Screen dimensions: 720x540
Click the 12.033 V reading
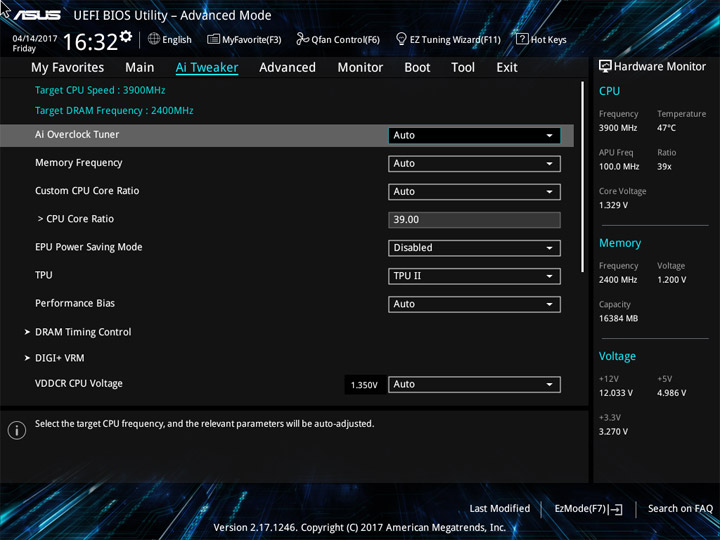[615, 393]
